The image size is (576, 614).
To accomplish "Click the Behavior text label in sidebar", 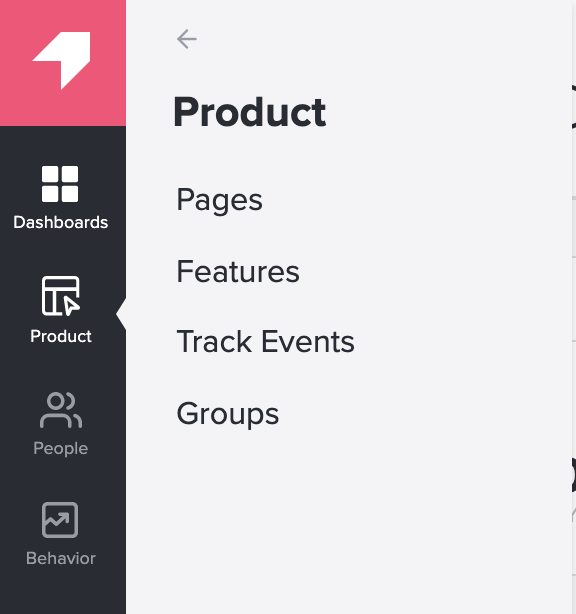I will click(x=61, y=558).
